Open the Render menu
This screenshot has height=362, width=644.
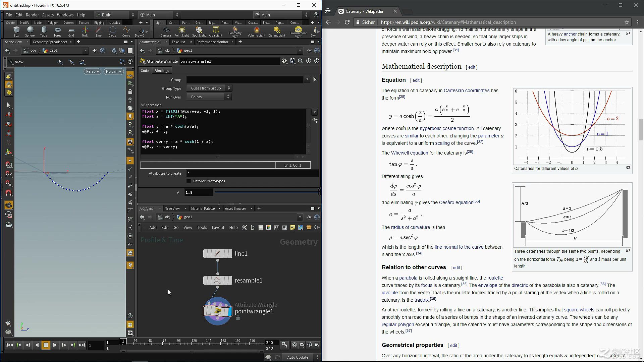coord(32,15)
